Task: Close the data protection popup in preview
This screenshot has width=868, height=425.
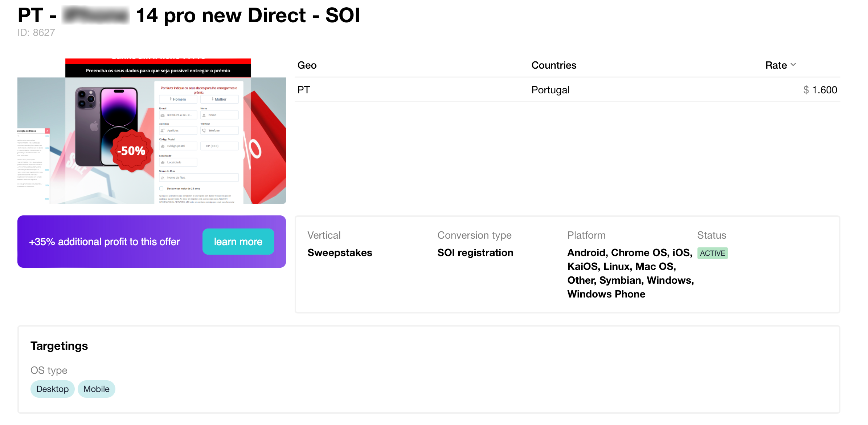Action: pyautogui.click(x=47, y=131)
